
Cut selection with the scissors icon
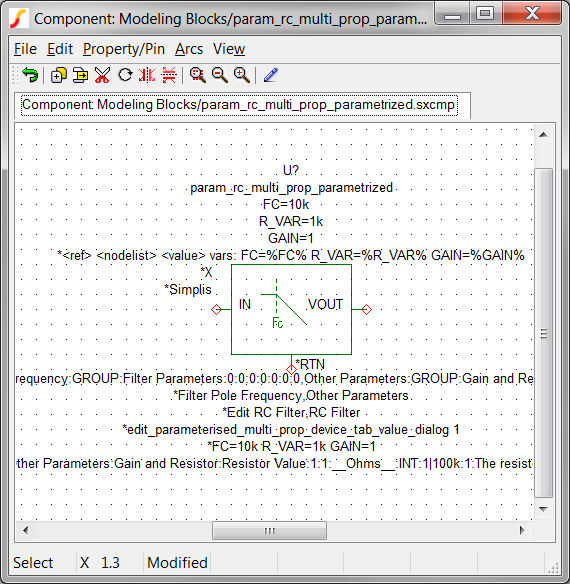tap(102, 75)
